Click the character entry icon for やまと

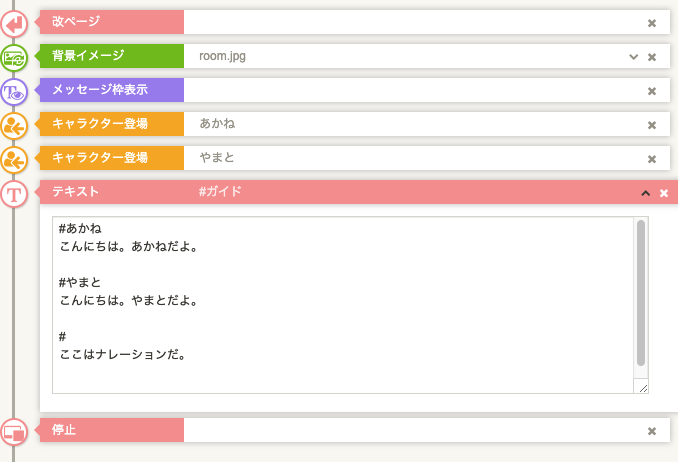[14, 158]
